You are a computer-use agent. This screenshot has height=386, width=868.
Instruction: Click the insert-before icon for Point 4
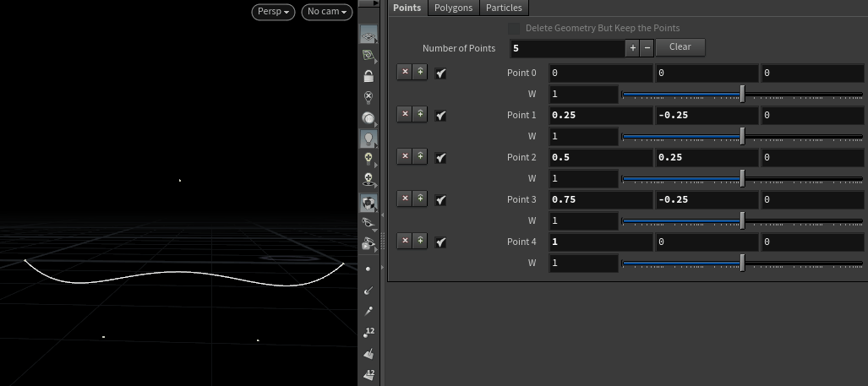(420, 241)
